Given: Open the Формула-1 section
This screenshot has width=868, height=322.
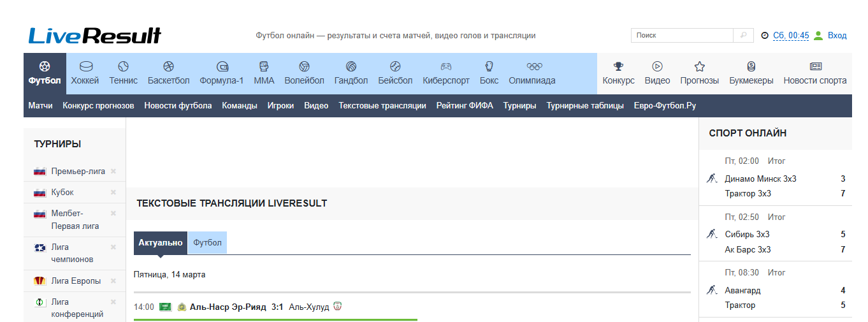Looking at the screenshot, I should point(222,73).
